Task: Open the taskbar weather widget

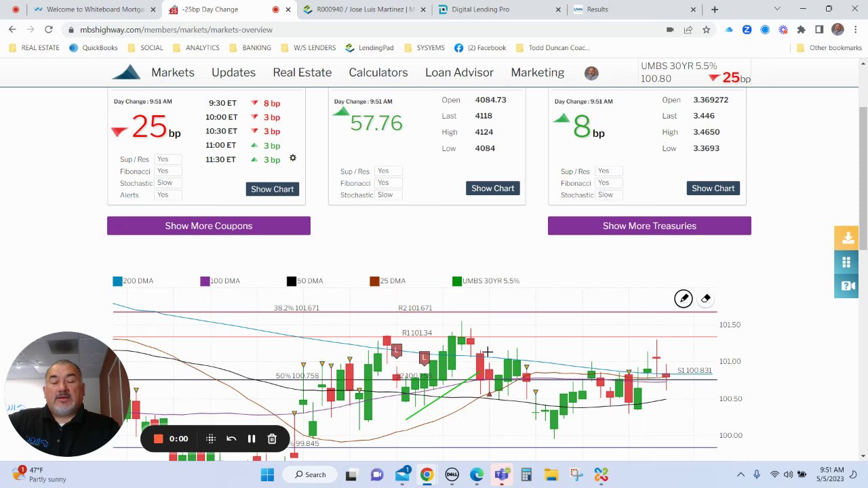Action: click(x=39, y=474)
